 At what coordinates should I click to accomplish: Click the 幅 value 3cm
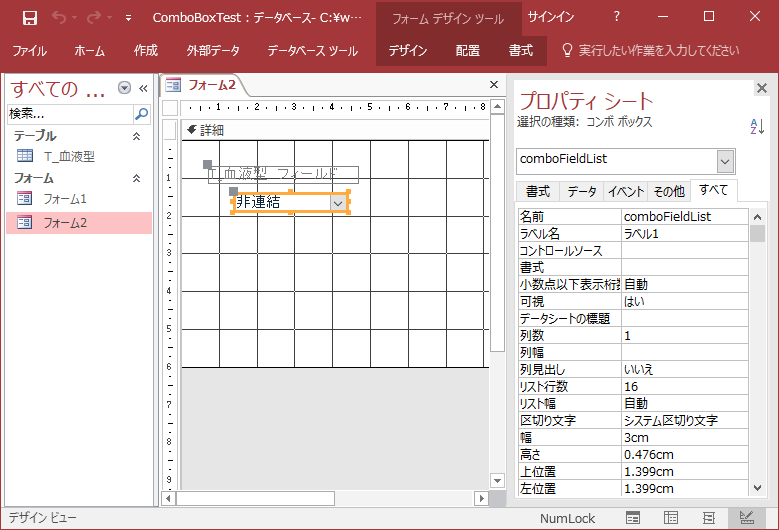click(685, 438)
